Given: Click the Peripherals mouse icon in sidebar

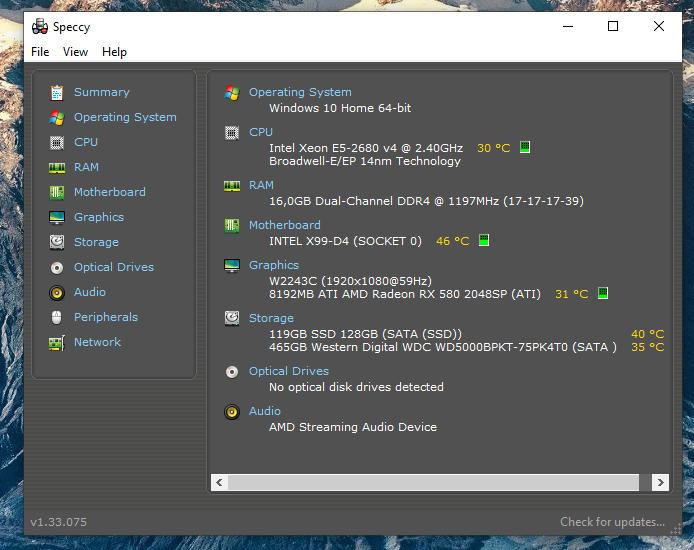Looking at the screenshot, I should point(57,318).
